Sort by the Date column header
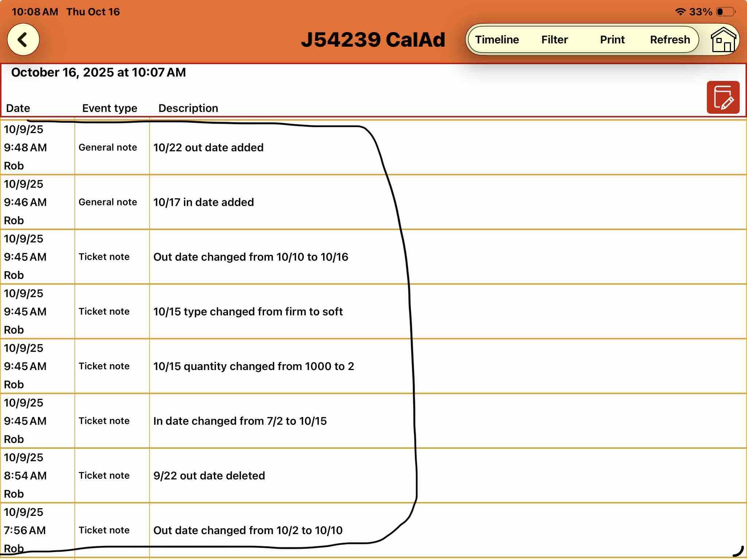The height and width of the screenshot is (560, 747). coord(18,108)
